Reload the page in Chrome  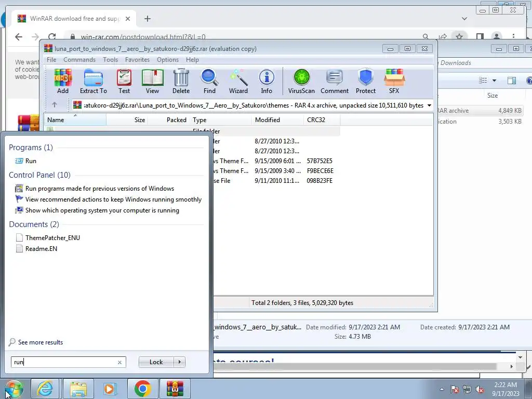point(52,37)
